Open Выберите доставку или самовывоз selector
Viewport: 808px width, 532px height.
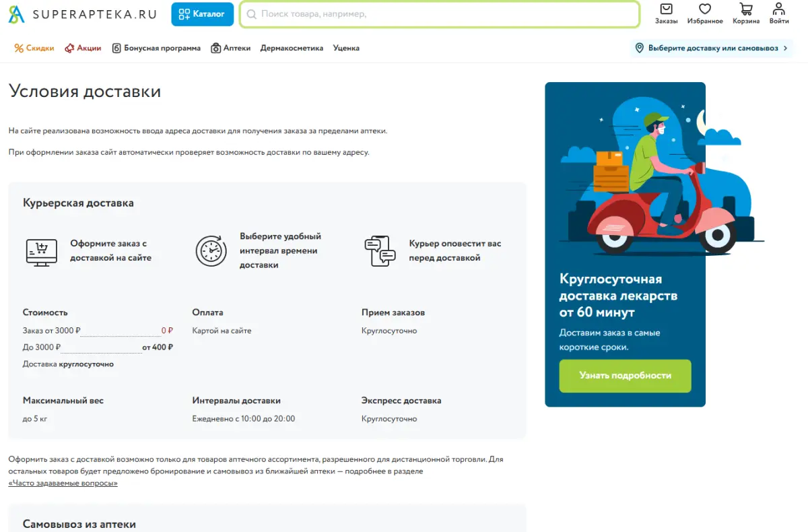pyautogui.click(x=712, y=48)
